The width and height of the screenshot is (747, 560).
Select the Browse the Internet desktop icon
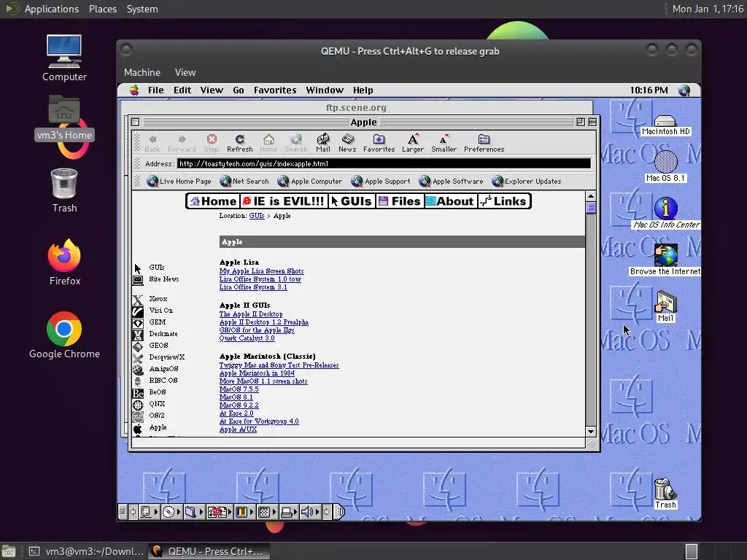tap(665, 255)
